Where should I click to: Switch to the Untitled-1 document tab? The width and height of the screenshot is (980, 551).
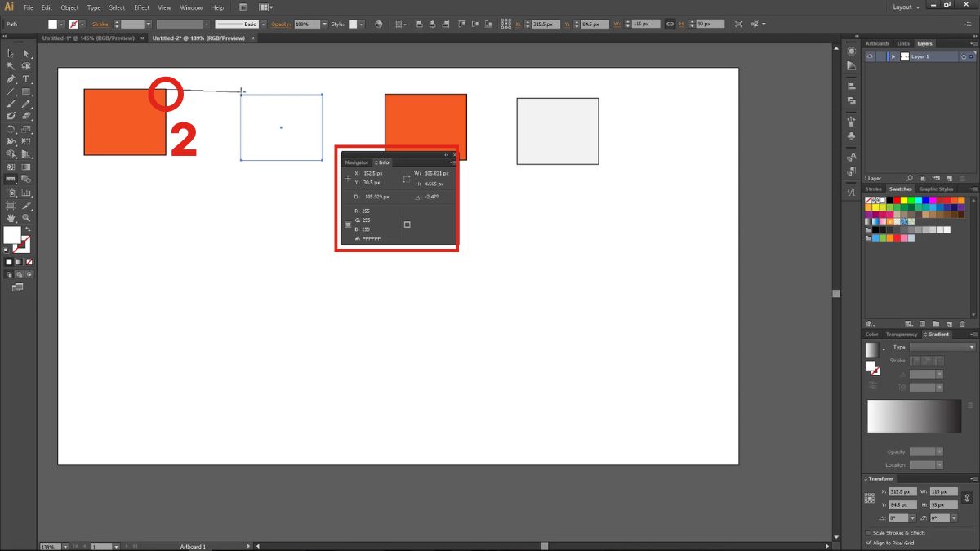pyautogui.click(x=87, y=38)
